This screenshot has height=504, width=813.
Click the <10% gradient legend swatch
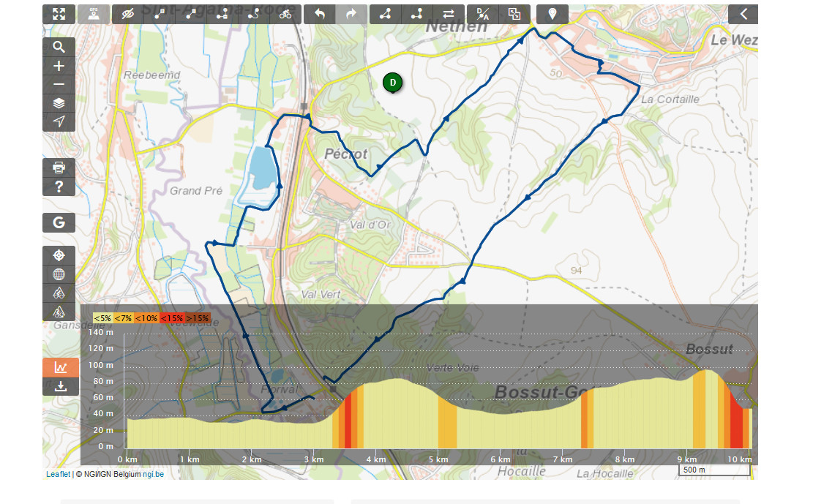point(146,318)
